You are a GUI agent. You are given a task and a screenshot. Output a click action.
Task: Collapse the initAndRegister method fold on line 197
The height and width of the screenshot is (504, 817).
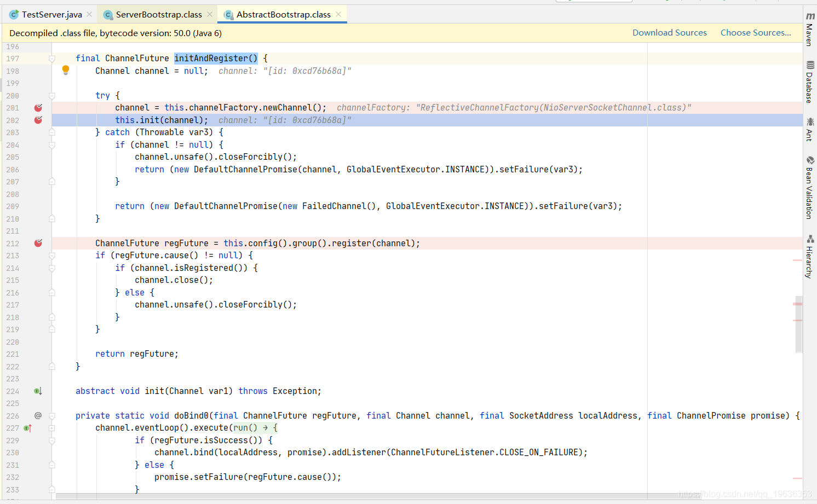pos(52,59)
